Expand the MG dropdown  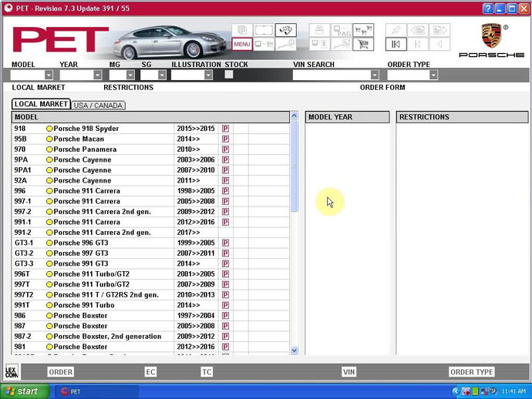pyautogui.click(x=130, y=75)
